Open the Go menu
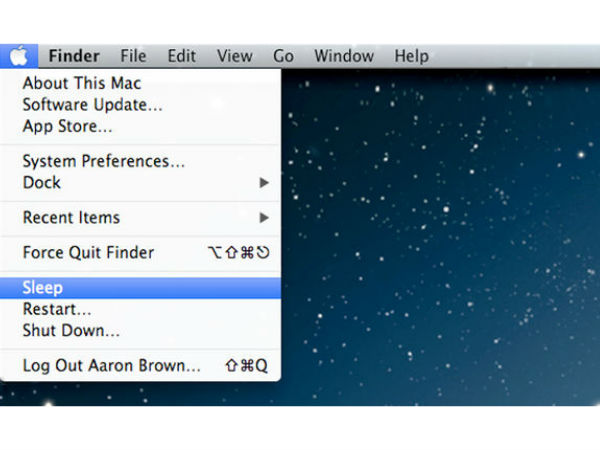Screen dimensions: 600x450 pos(284,56)
